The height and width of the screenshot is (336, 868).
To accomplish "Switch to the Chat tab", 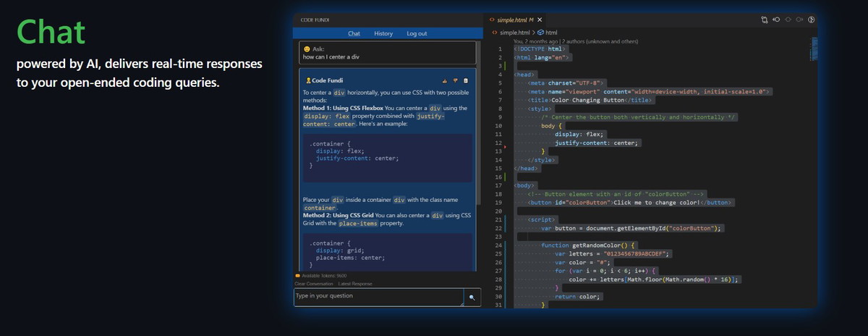I will tap(354, 33).
